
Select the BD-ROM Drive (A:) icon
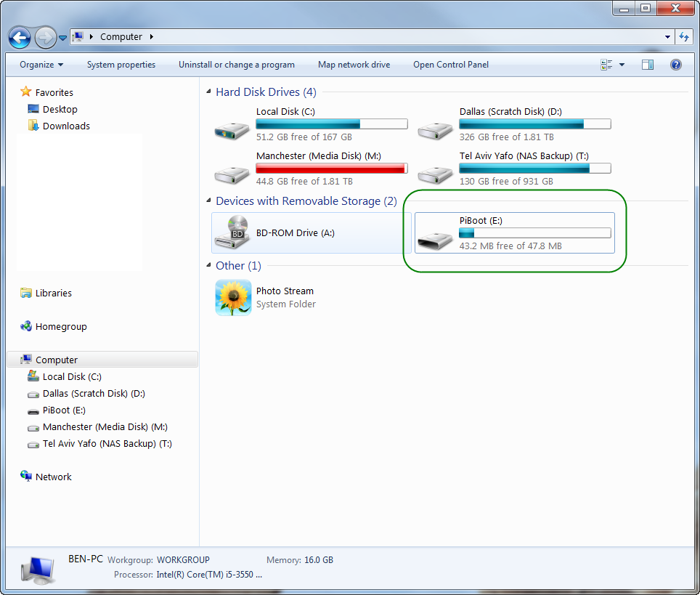pos(232,233)
